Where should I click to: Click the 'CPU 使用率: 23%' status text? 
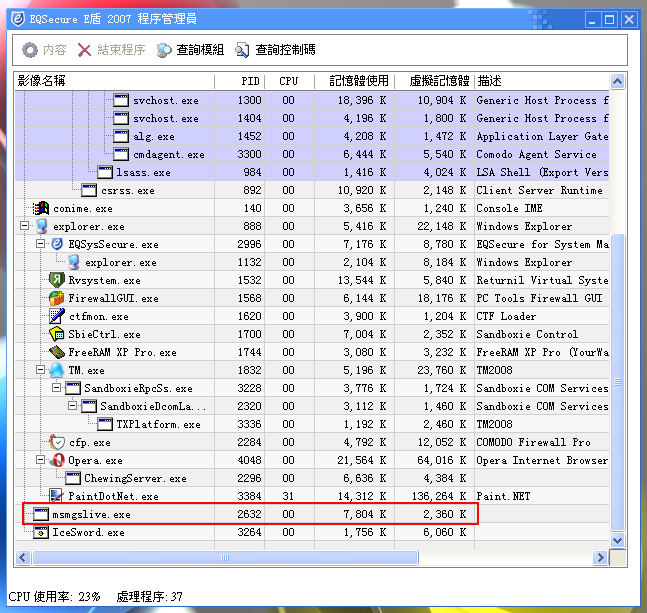coord(54,596)
